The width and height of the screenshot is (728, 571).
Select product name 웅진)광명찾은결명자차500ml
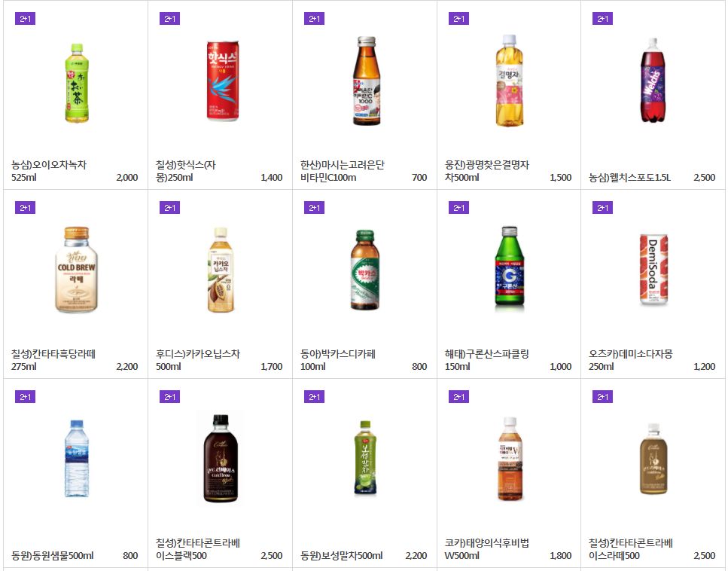486,171
